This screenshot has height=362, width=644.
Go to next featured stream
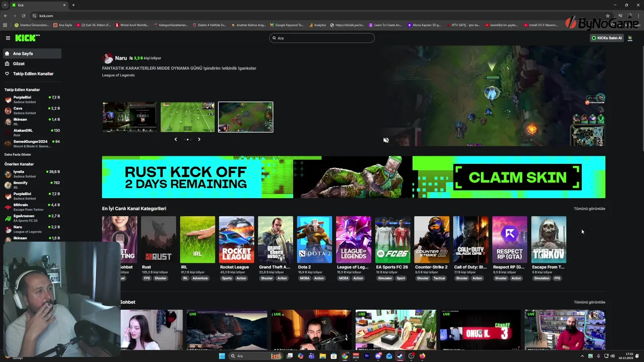point(199,139)
